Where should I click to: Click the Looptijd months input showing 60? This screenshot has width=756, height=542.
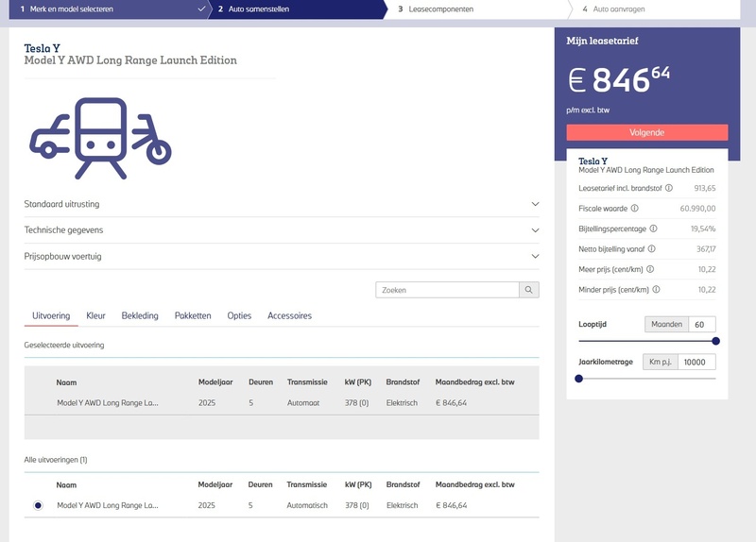[x=702, y=324]
